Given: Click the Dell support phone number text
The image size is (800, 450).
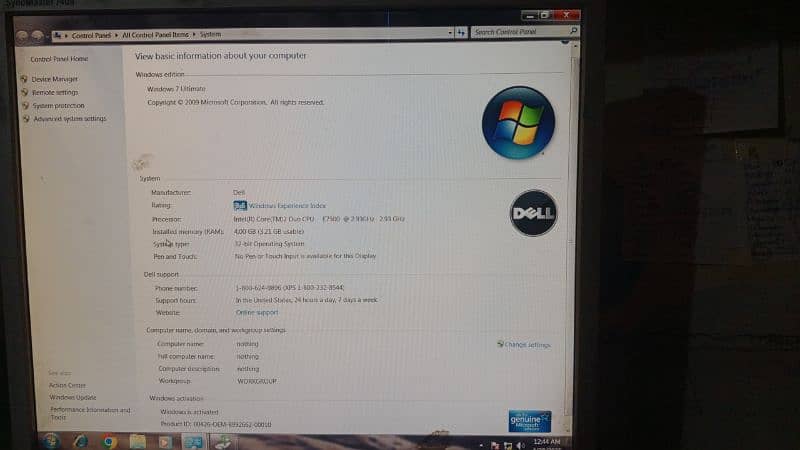Looking at the screenshot, I should tap(290, 288).
